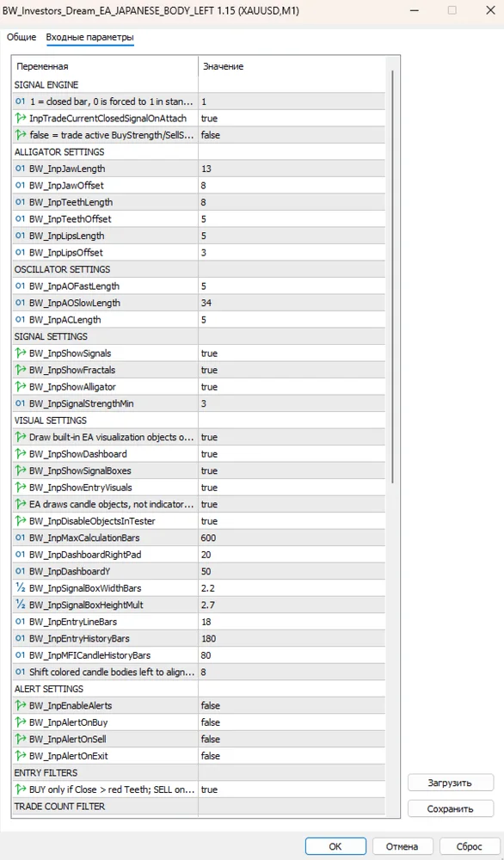Select the SIGNAL ENGINE section row
Image resolution: width=504 pixels, height=860 pixels.
click(199, 84)
